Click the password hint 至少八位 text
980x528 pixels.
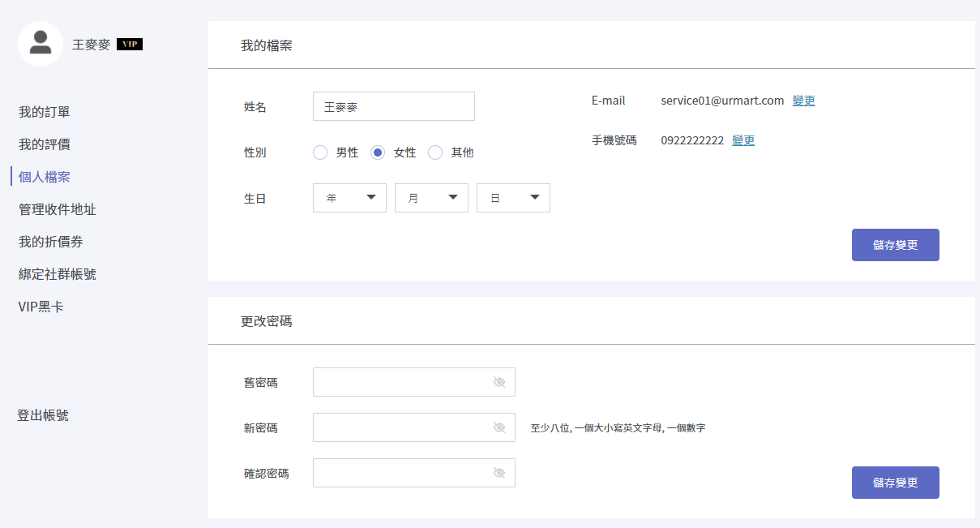[618, 427]
